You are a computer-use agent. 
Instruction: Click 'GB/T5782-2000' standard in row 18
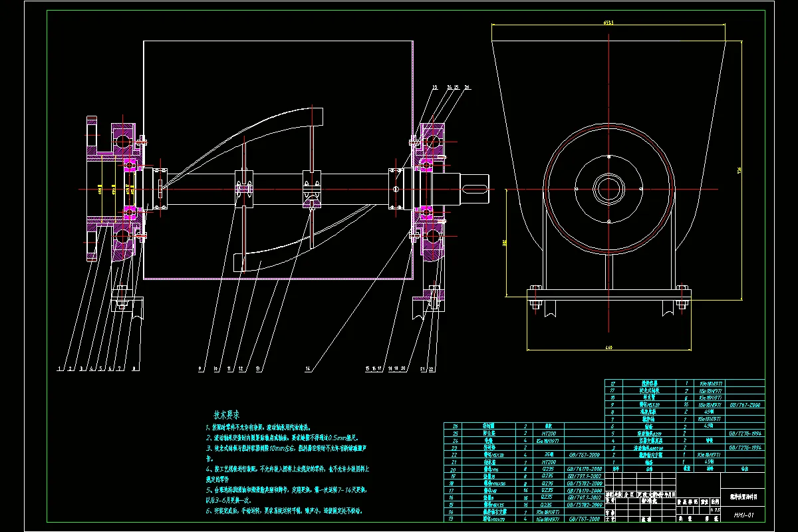[x=585, y=483]
